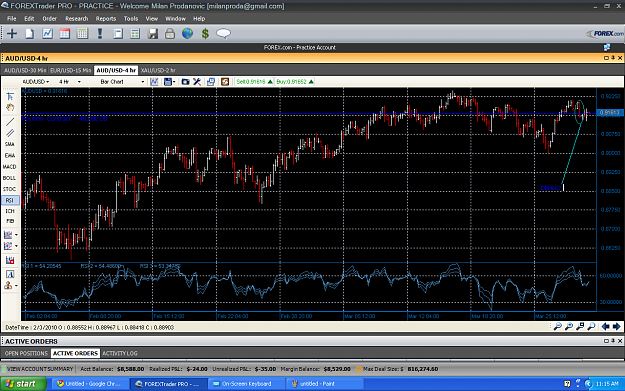Screen dimensions: 625x391
Task: Expand the second sidebar indicator chart dropdown
Action: 16,246
